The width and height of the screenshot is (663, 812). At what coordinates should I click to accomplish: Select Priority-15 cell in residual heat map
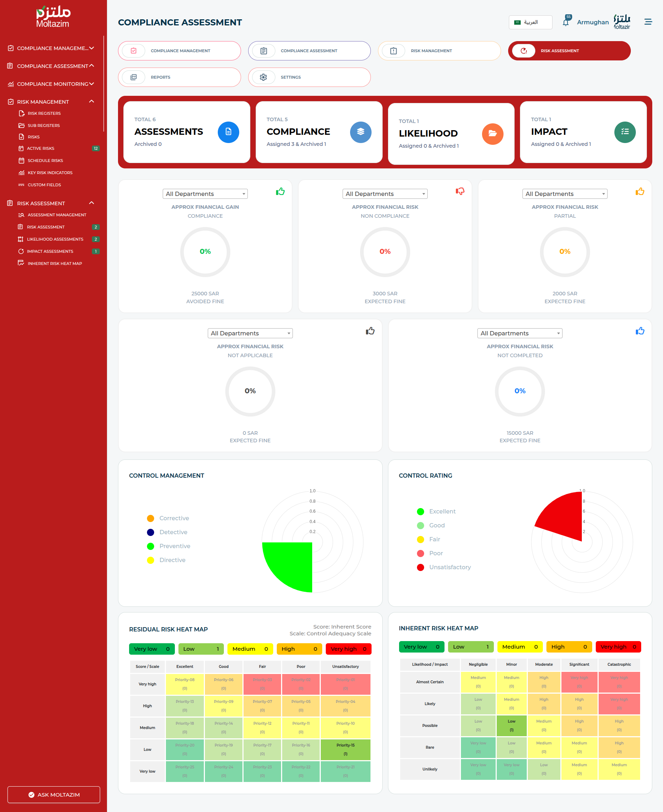[345, 749]
